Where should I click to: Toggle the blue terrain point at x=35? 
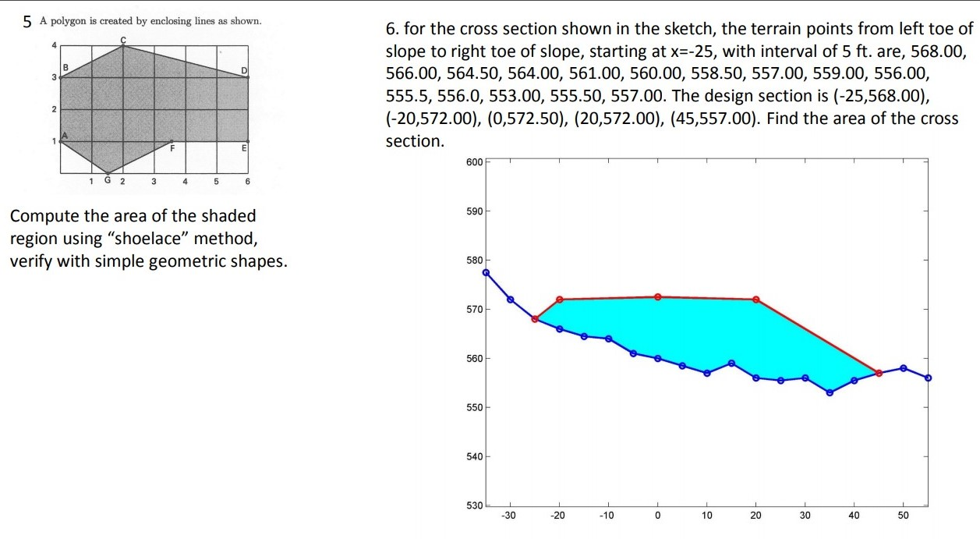tap(829, 392)
